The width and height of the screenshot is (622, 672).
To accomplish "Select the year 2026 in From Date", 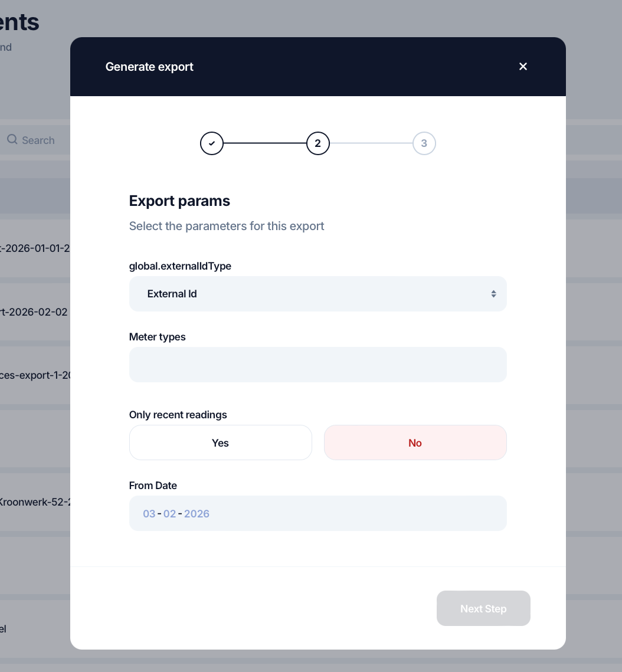I will (x=197, y=513).
